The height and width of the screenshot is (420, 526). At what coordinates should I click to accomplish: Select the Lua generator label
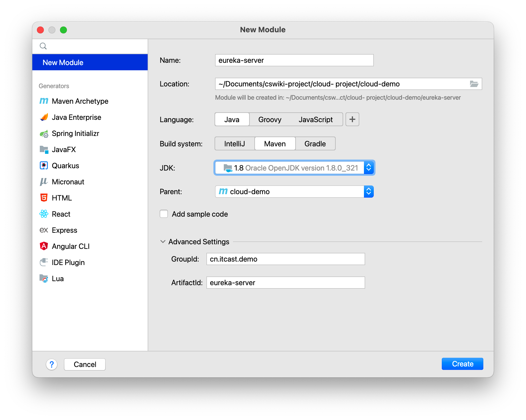[x=58, y=279]
